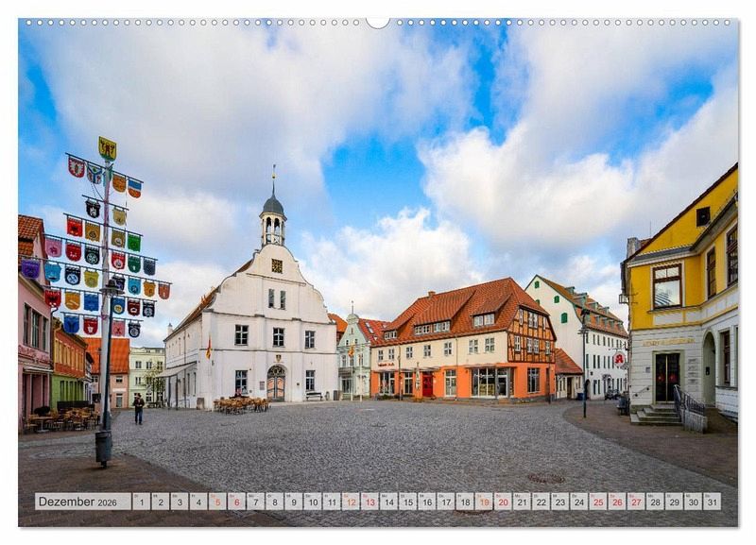Select day 21 in the calendar strip
Image resolution: width=756 pixels, height=545 pixels.
pyautogui.click(x=523, y=502)
